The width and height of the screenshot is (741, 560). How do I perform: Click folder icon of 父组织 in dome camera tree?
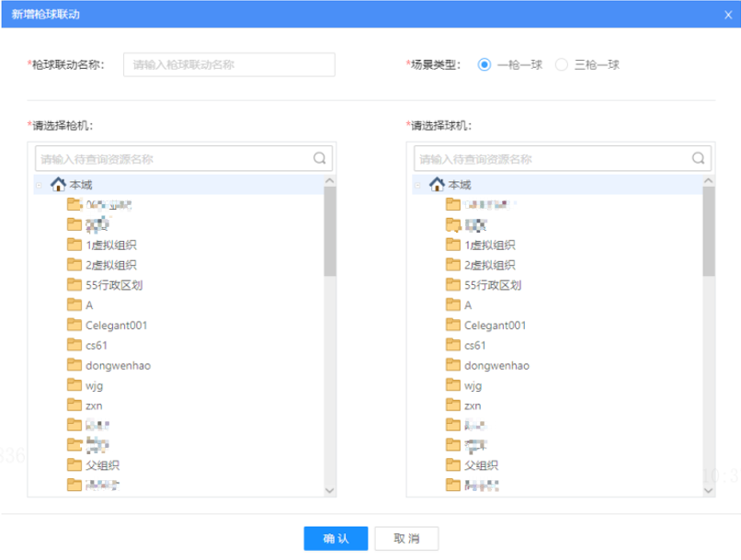click(x=452, y=465)
